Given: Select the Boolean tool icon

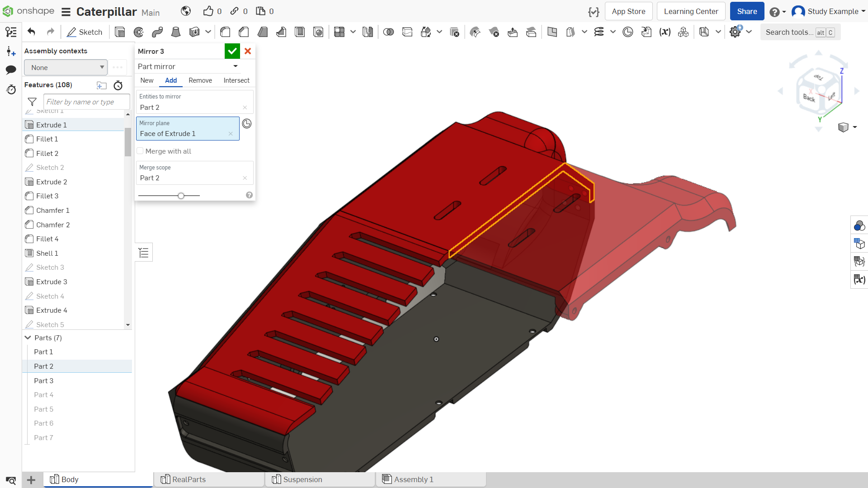Looking at the screenshot, I should click(x=388, y=32).
